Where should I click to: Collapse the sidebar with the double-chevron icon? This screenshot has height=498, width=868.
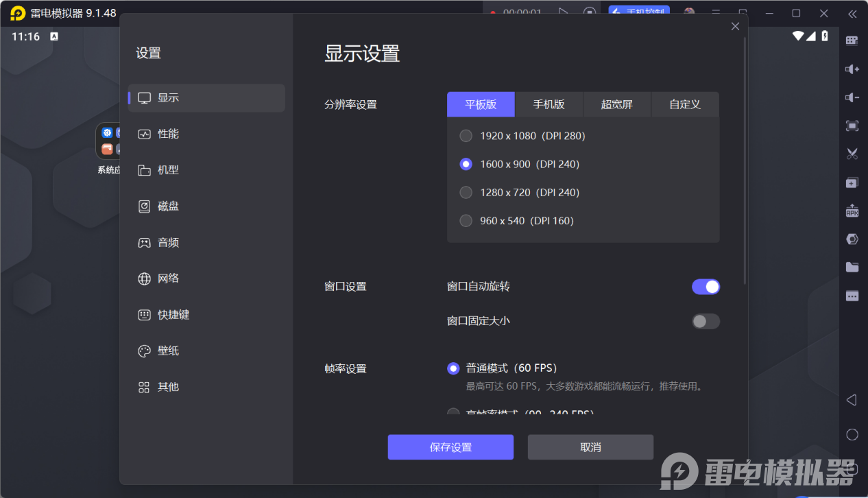[x=852, y=13]
